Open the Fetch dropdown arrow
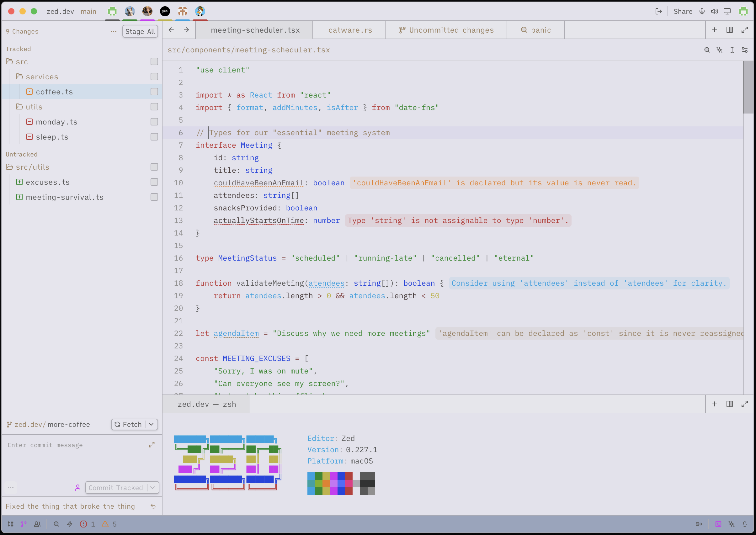Screen dimensions: 756x535 [151, 424]
